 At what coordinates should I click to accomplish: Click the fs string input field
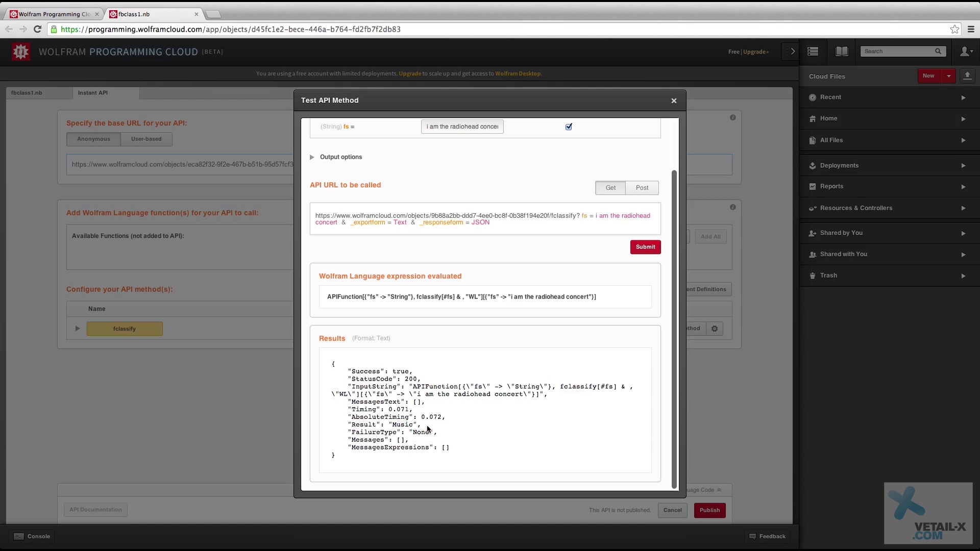click(x=462, y=127)
